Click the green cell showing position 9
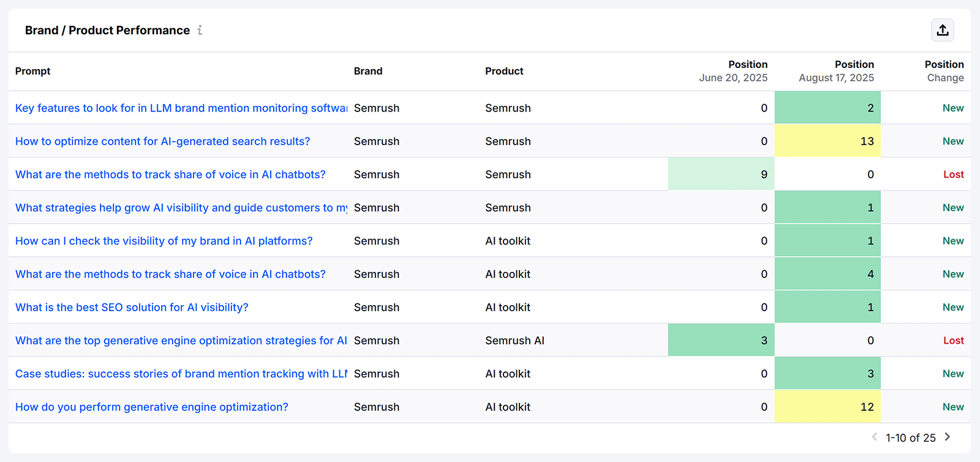The height and width of the screenshot is (462, 980). point(721,174)
